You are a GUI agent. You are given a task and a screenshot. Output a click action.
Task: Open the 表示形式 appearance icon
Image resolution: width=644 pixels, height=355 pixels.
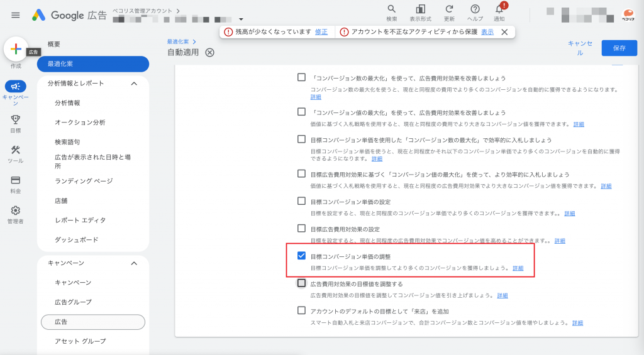click(420, 9)
